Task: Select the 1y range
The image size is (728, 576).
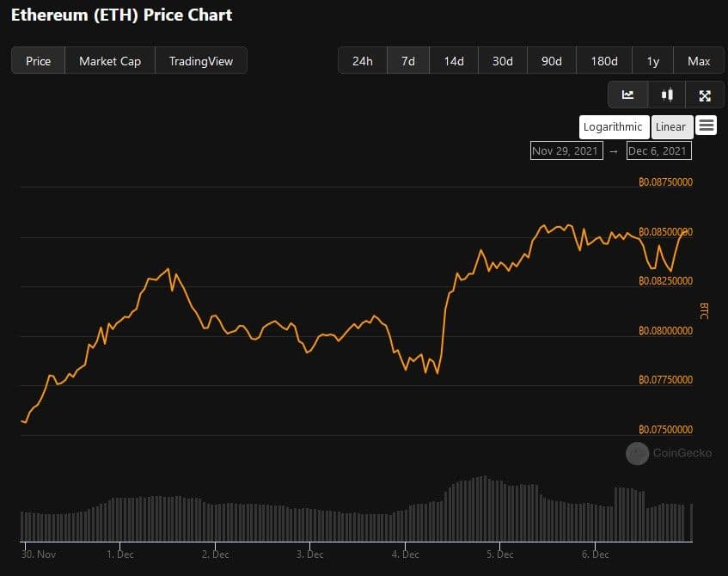Action: pos(653,61)
